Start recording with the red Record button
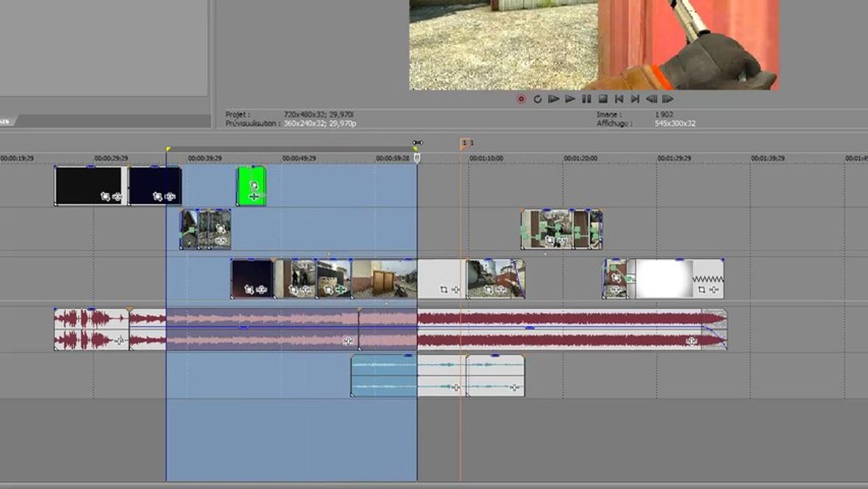868x489 pixels. (521, 99)
